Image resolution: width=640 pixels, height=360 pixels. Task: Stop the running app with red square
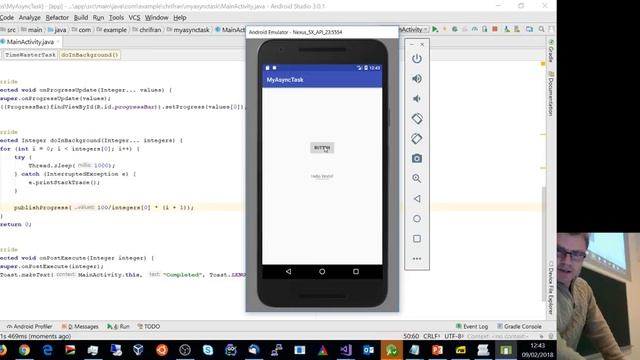click(x=495, y=29)
